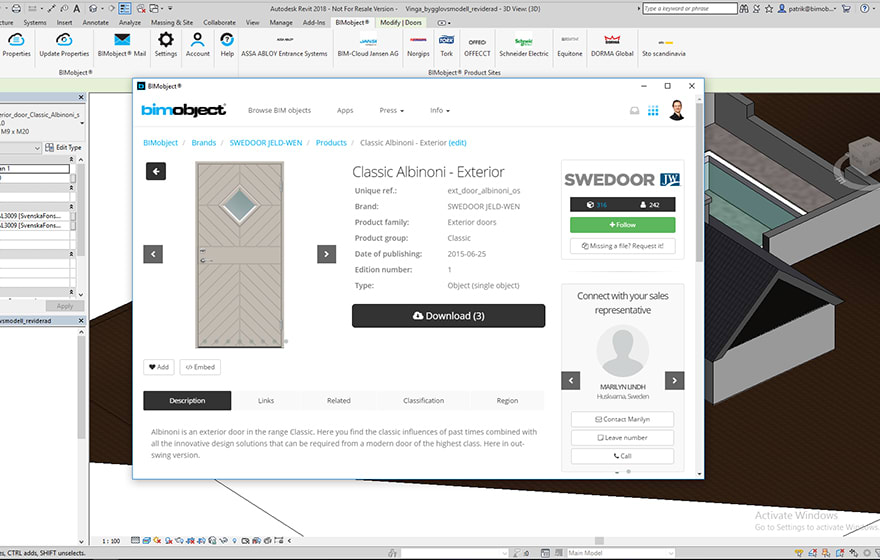Click the Embed button
This screenshot has height=560, width=880.
[x=200, y=367]
